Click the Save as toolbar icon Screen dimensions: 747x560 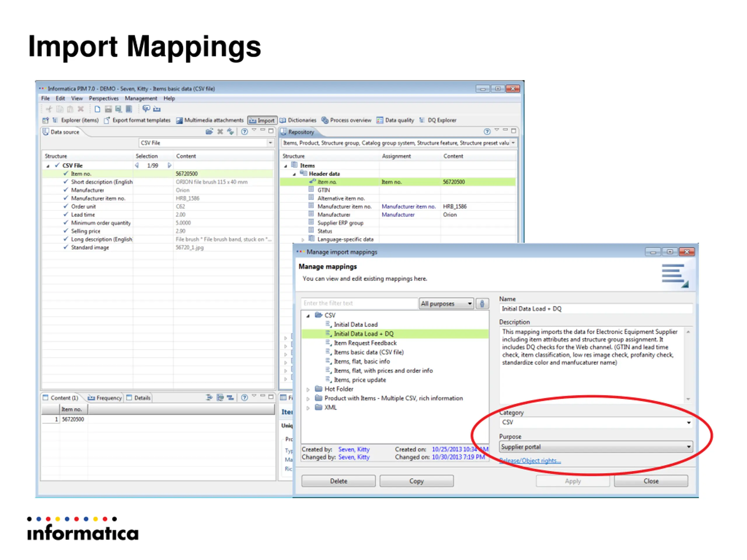pyautogui.click(x=118, y=109)
